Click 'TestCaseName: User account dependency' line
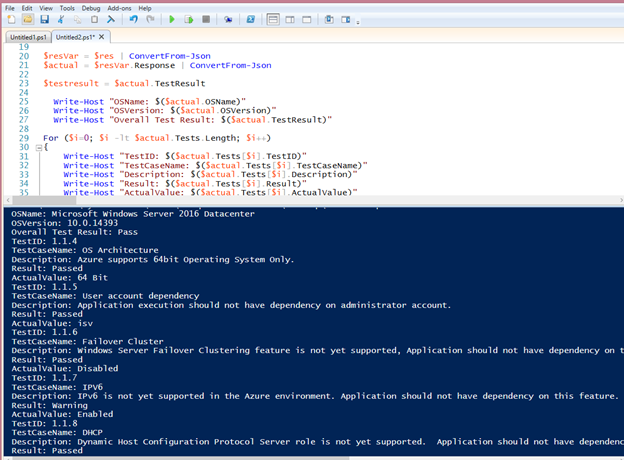Screen dimensions: 624x460 [x=105, y=296]
